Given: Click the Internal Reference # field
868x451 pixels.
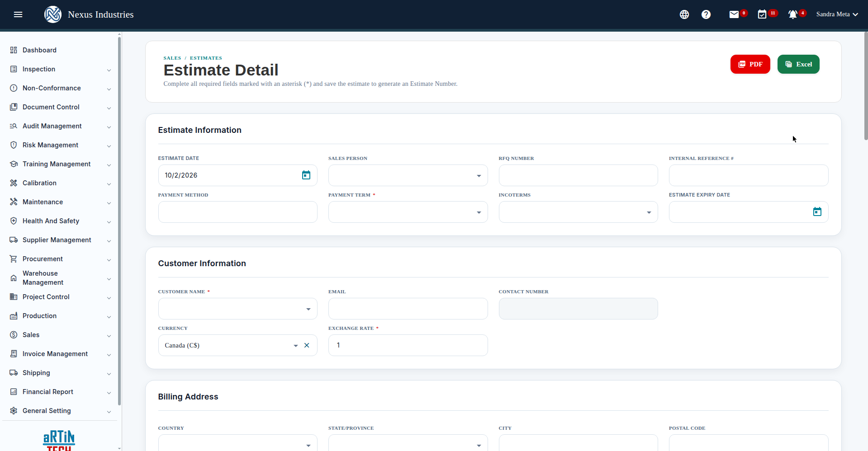Looking at the screenshot, I should point(749,175).
